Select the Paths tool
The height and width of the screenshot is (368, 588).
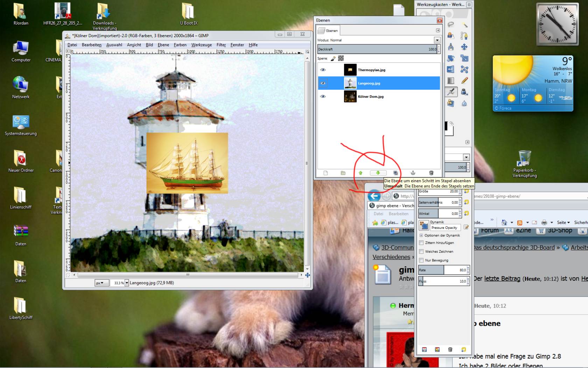tap(464, 36)
